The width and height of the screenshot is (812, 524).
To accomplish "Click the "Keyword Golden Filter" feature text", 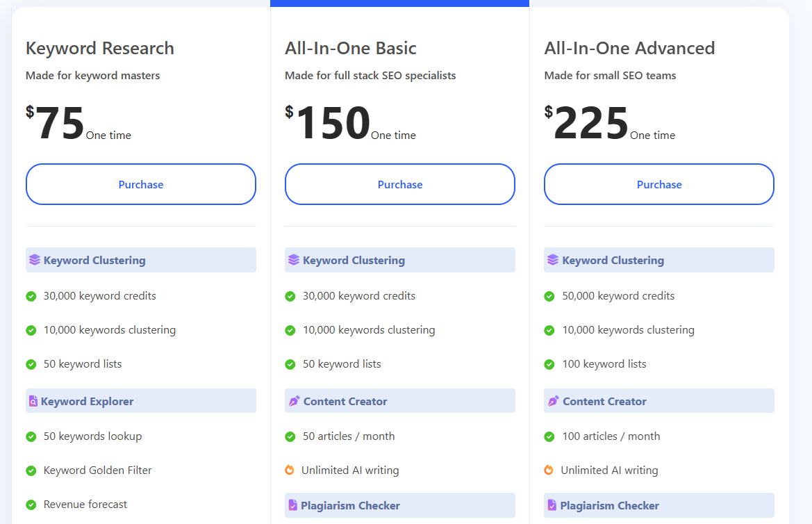I will point(97,470).
